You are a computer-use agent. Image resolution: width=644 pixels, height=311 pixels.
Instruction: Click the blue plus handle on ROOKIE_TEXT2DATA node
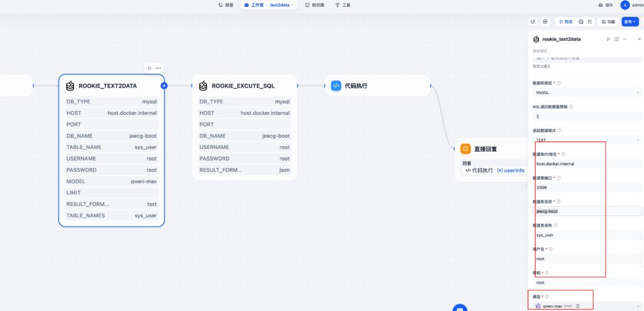point(164,85)
